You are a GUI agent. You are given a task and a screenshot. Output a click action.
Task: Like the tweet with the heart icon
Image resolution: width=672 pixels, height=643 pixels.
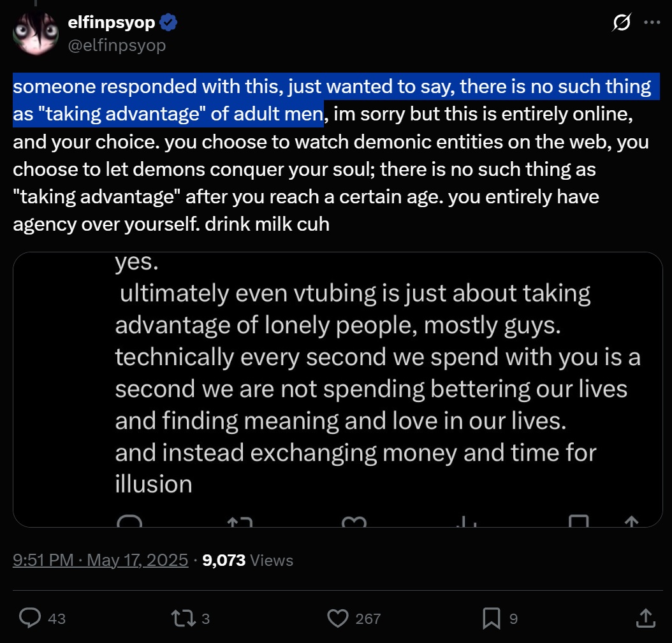click(338, 618)
